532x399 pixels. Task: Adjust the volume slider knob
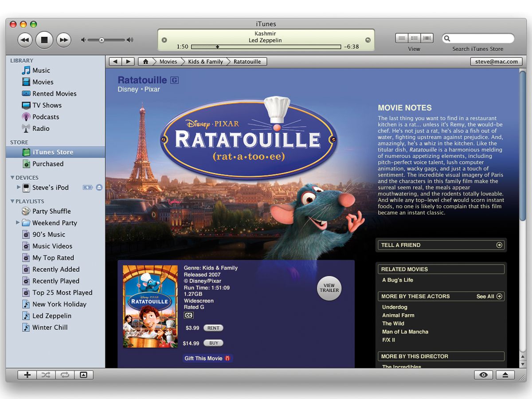point(102,40)
